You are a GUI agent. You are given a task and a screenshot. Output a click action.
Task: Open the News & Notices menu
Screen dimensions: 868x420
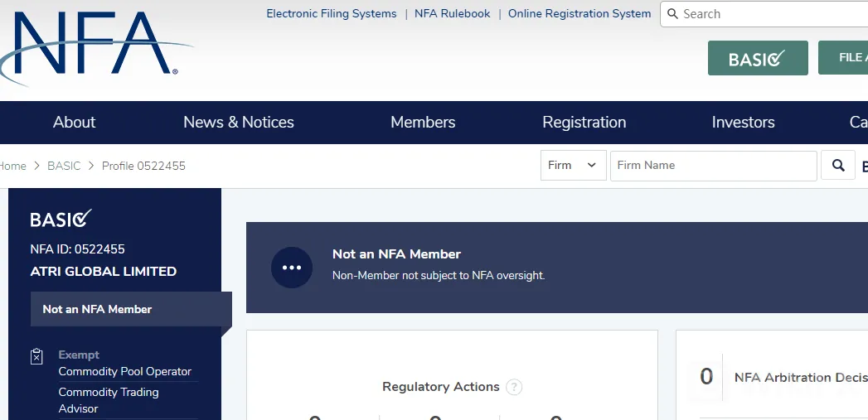click(x=239, y=123)
